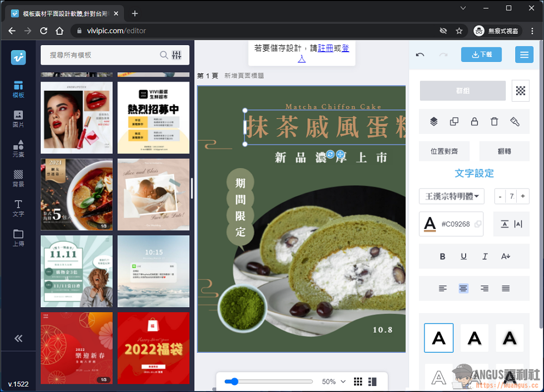Open the hamburger menu button

click(x=524, y=54)
